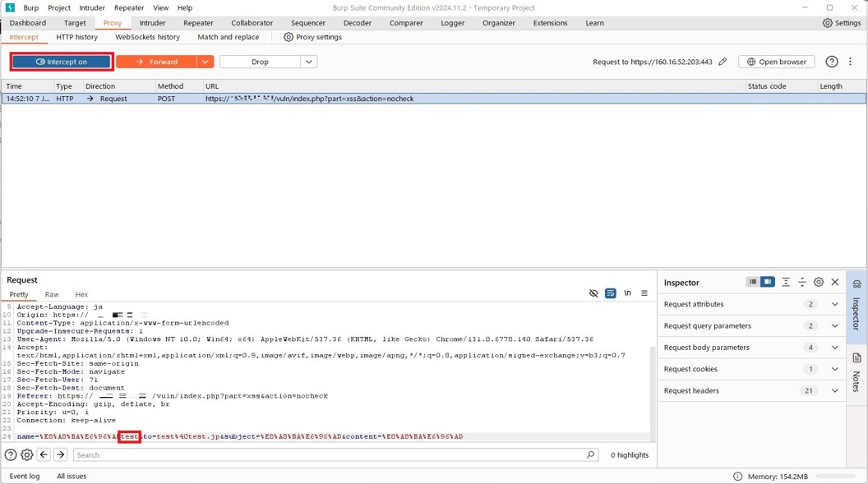Screen dimensions: 868x484
Task: Toggle line wrapping in request editor
Action: point(610,293)
